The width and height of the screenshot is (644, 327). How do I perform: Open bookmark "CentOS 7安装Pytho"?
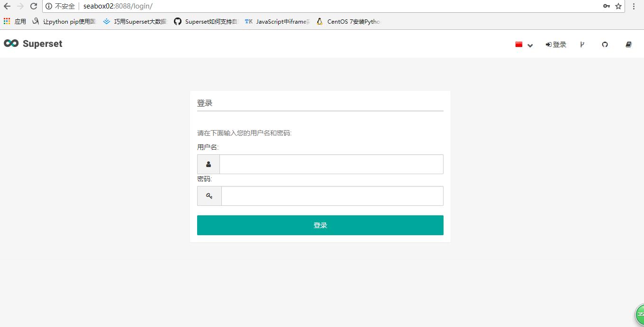click(348, 21)
